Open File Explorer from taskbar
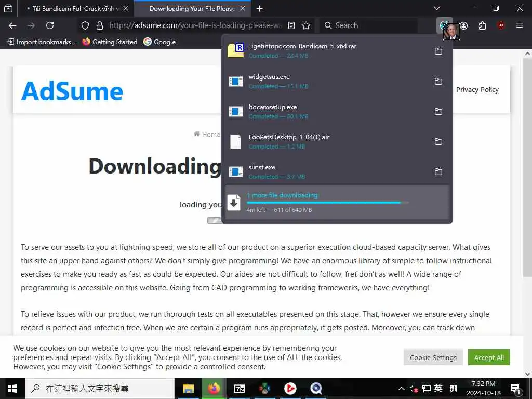 click(188, 389)
